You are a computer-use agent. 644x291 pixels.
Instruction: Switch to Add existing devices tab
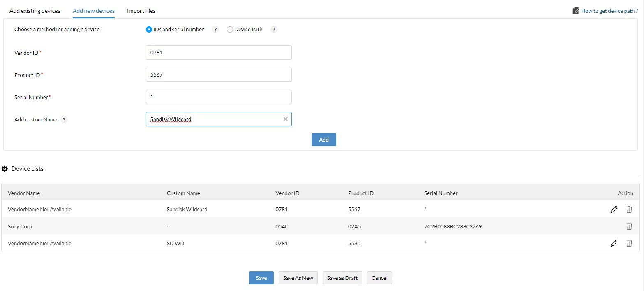tap(35, 11)
